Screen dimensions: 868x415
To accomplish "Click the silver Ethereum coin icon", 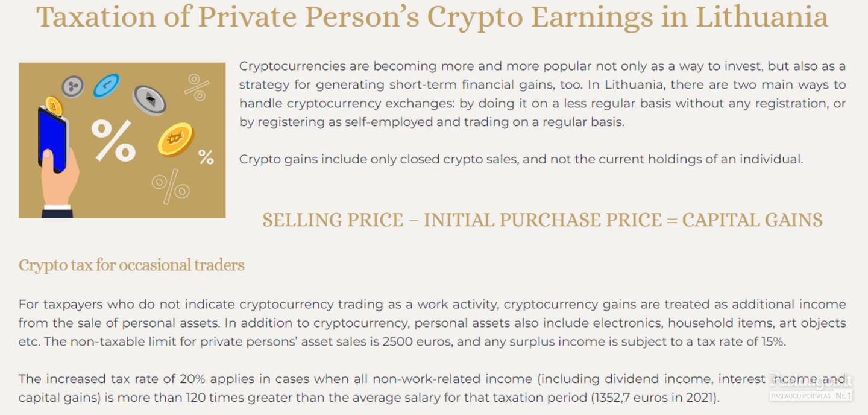I will (x=149, y=100).
